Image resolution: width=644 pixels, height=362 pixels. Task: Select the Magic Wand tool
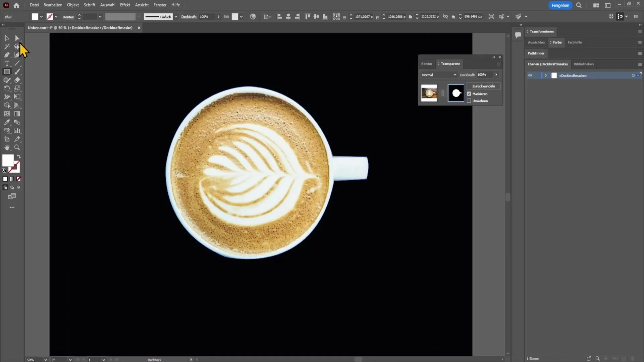7,47
